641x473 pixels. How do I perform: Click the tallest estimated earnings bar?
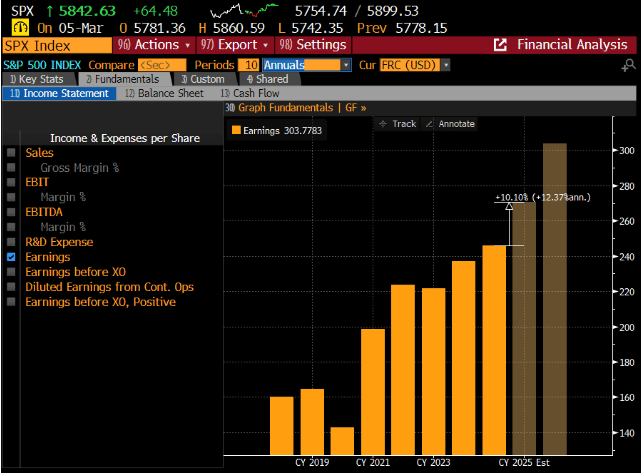[555, 299]
